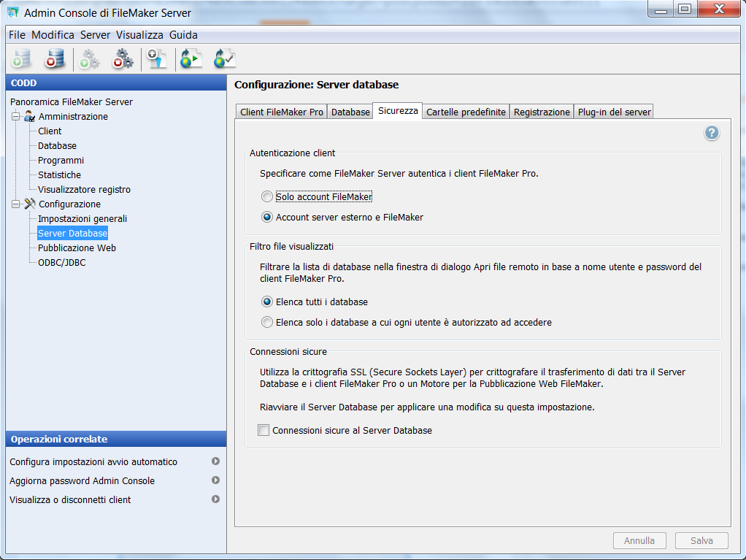Image resolution: width=746 pixels, height=560 pixels.
Task: Click the FileMaker app icon in title bar
Action: 13,12
